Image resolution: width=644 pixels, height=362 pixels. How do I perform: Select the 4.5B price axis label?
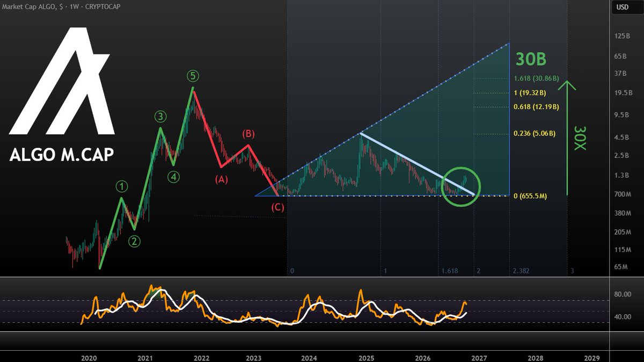621,137
